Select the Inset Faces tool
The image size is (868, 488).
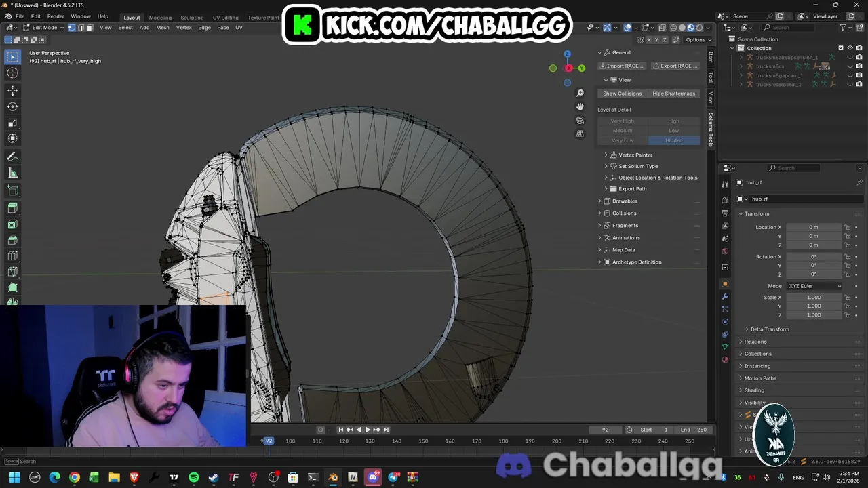[12, 224]
